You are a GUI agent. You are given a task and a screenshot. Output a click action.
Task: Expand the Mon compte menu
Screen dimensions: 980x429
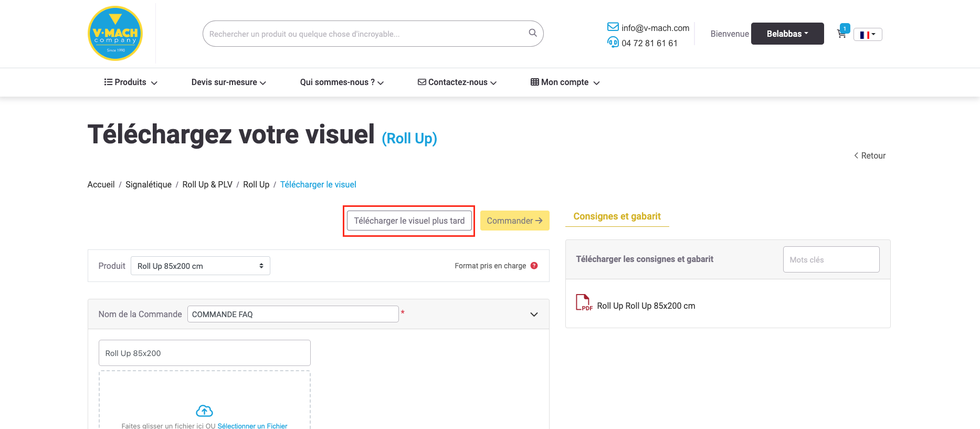(x=565, y=82)
